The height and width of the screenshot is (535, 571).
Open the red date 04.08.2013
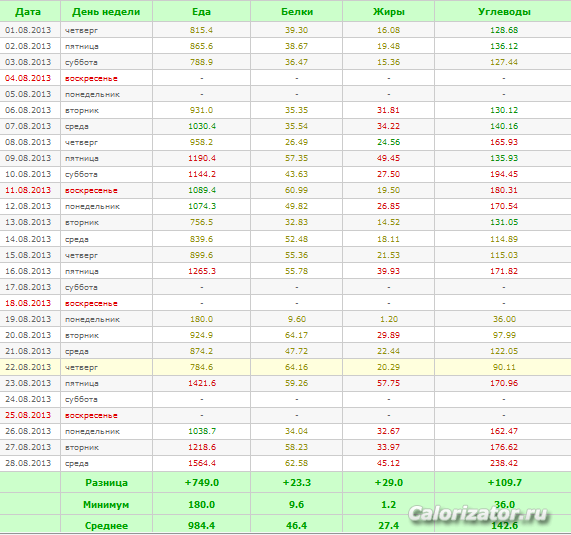click(28, 78)
